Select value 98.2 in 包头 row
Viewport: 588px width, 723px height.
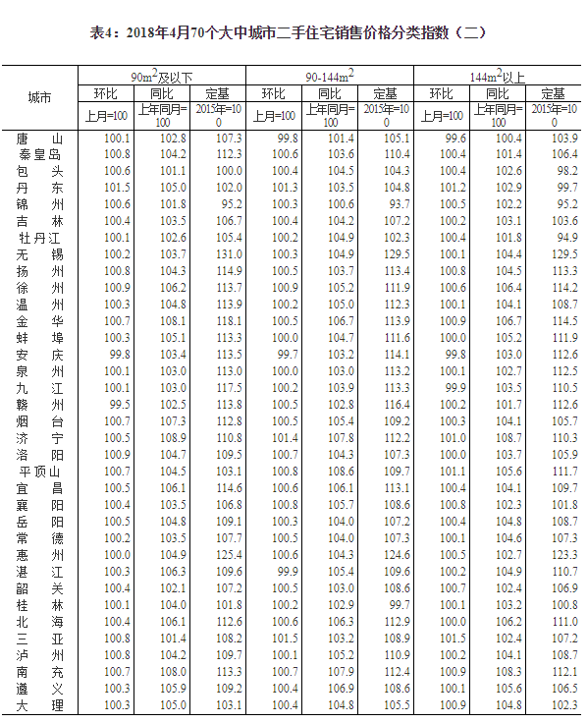coord(567,171)
